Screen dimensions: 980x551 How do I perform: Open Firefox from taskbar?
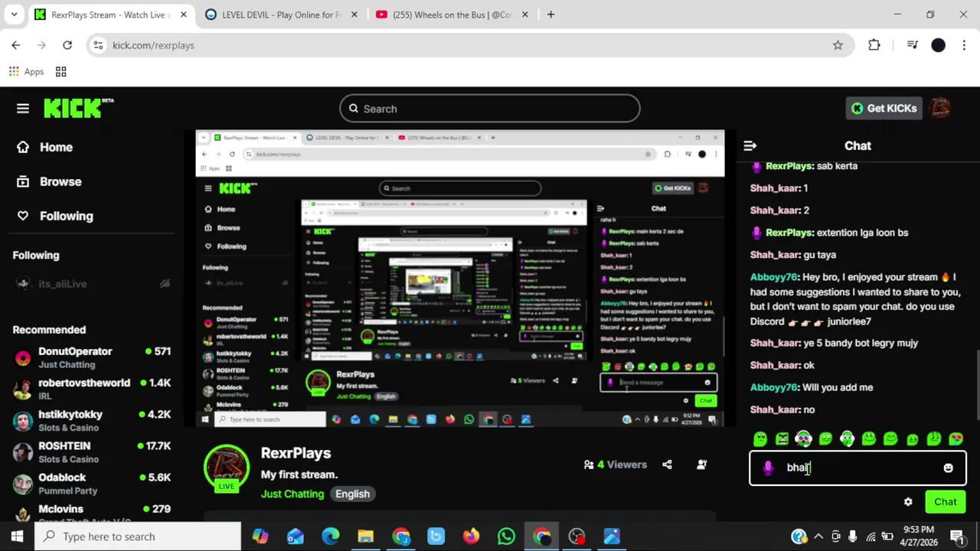[471, 536]
